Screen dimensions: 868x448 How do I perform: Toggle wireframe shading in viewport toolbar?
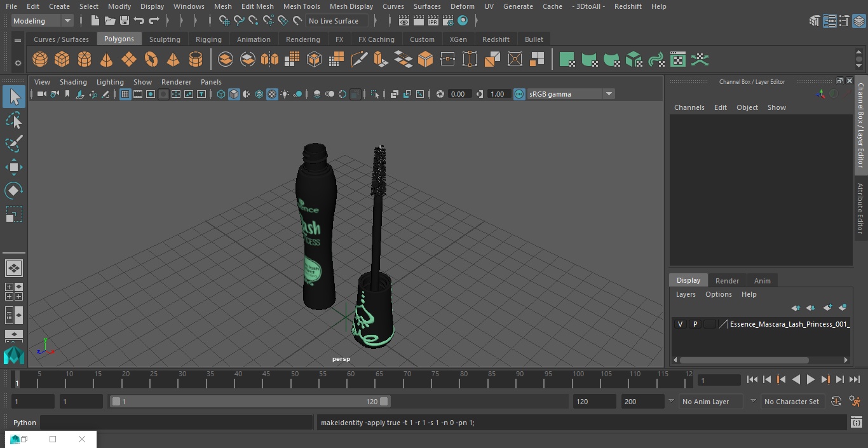tap(220, 94)
